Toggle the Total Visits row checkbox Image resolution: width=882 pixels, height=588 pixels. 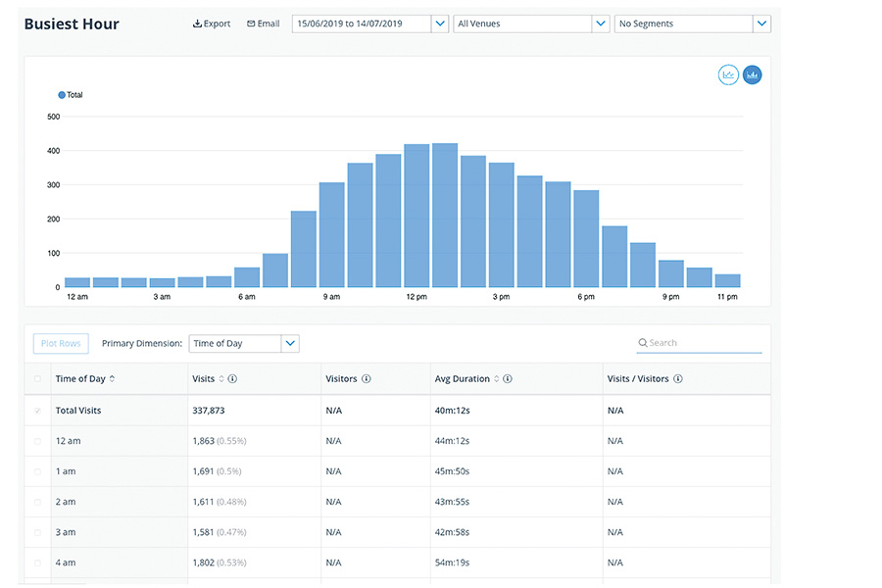coord(38,411)
